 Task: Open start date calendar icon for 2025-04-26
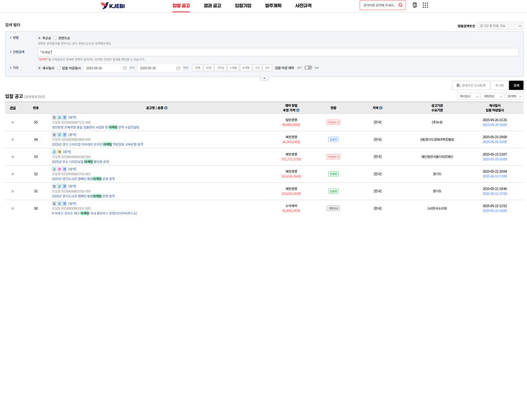tap(125, 68)
